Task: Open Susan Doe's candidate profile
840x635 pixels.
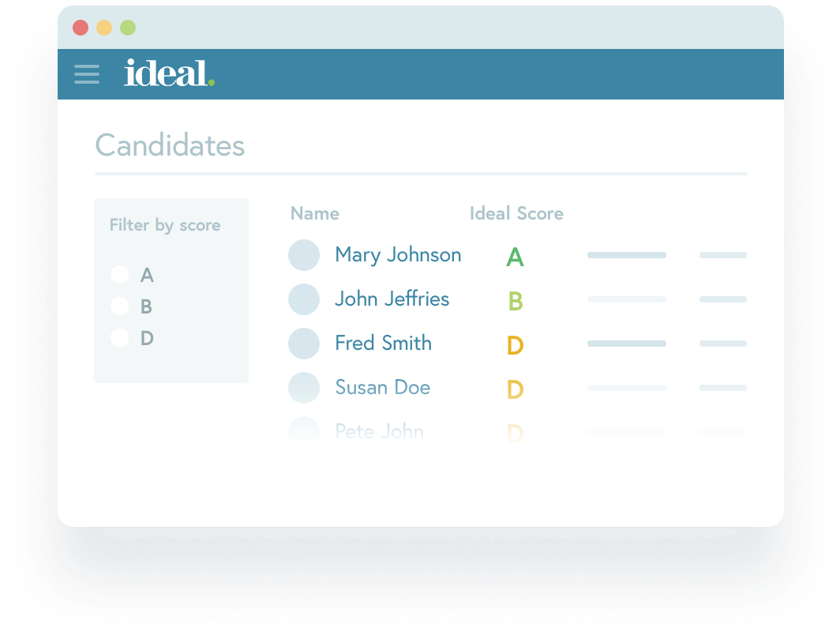Action: (382, 388)
